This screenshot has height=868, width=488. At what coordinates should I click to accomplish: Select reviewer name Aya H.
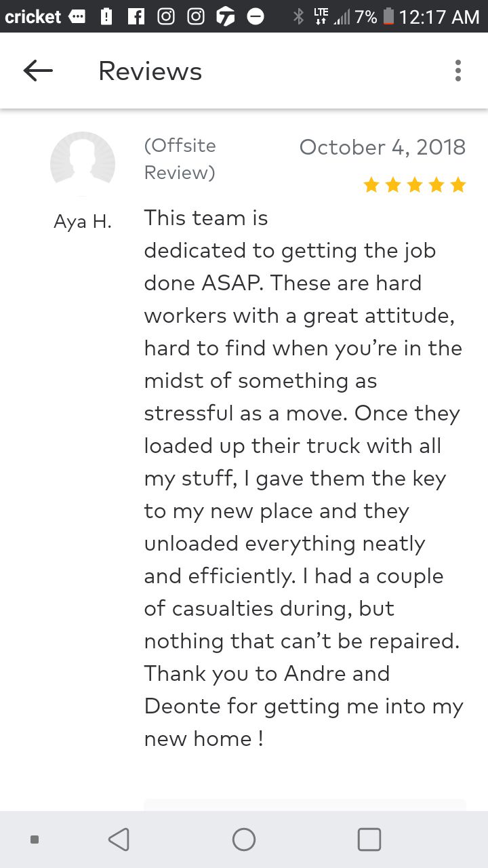(x=83, y=222)
